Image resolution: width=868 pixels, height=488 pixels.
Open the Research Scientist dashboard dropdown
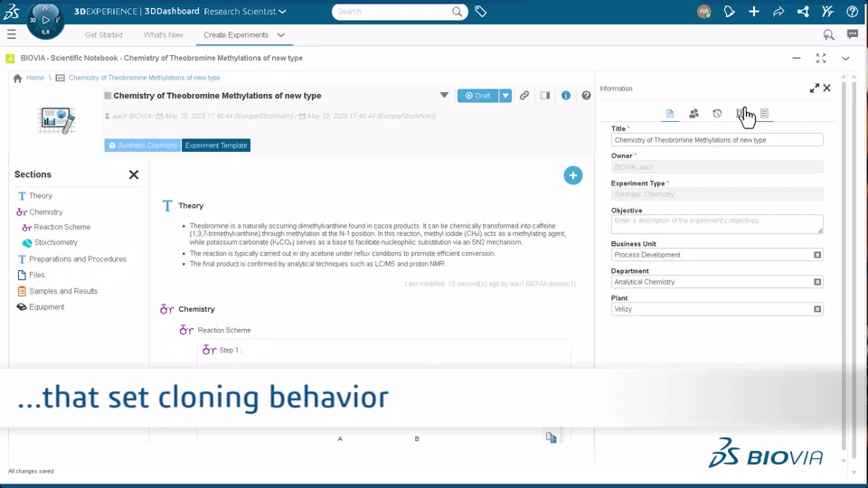click(x=245, y=12)
